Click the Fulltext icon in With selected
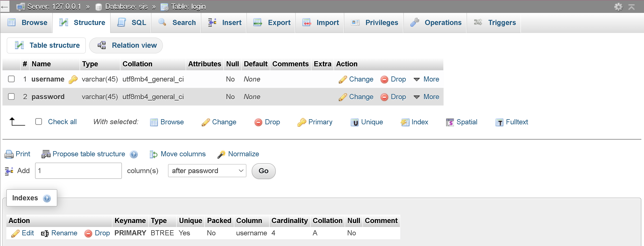Screen dimensions: 644x246 tap(499, 122)
